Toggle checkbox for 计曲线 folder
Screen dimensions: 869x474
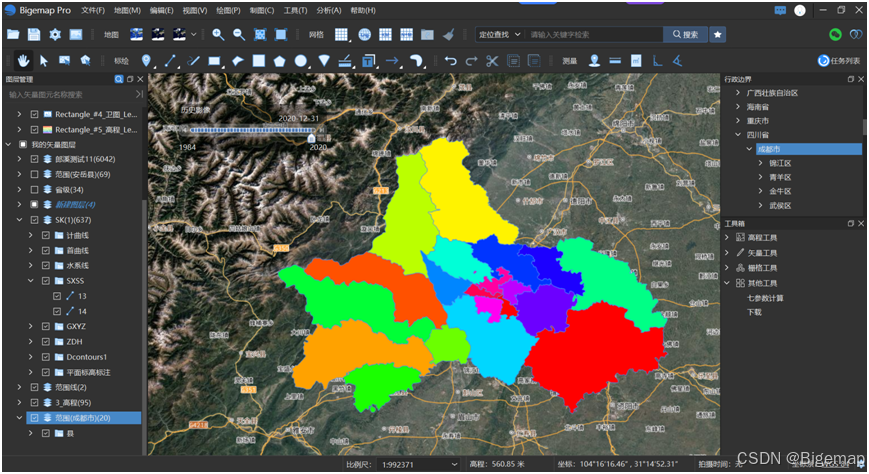pos(46,235)
